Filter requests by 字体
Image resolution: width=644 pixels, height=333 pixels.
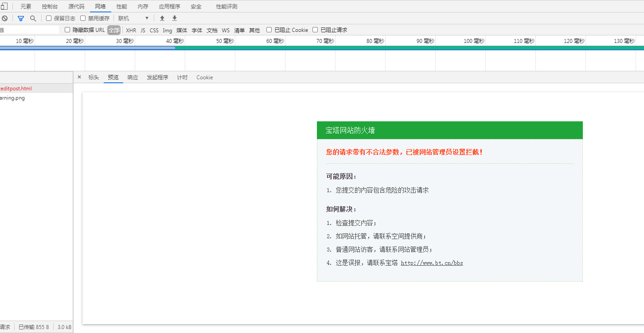(x=197, y=30)
